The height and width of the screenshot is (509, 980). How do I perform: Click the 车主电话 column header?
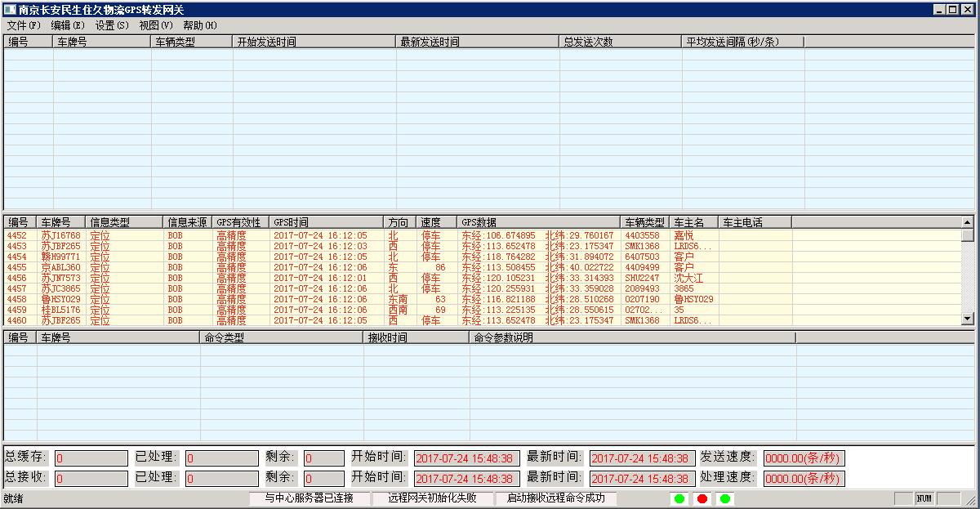tap(755, 222)
